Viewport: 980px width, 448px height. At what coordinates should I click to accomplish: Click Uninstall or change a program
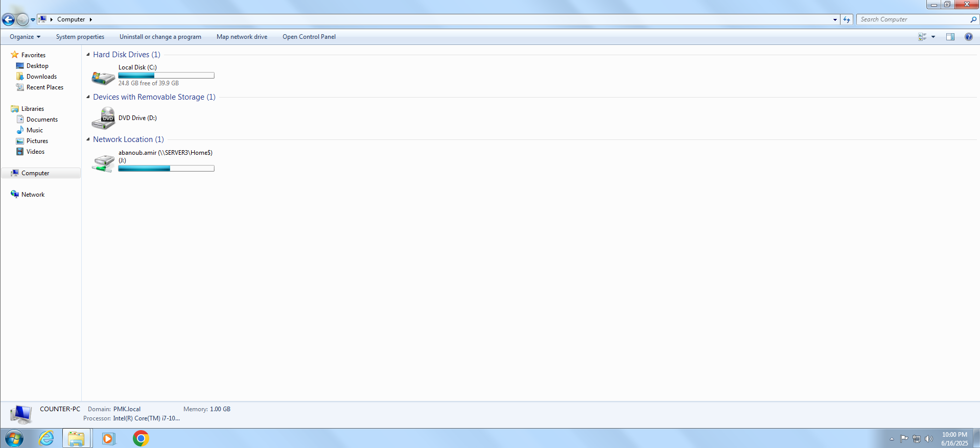pos(160,37)
